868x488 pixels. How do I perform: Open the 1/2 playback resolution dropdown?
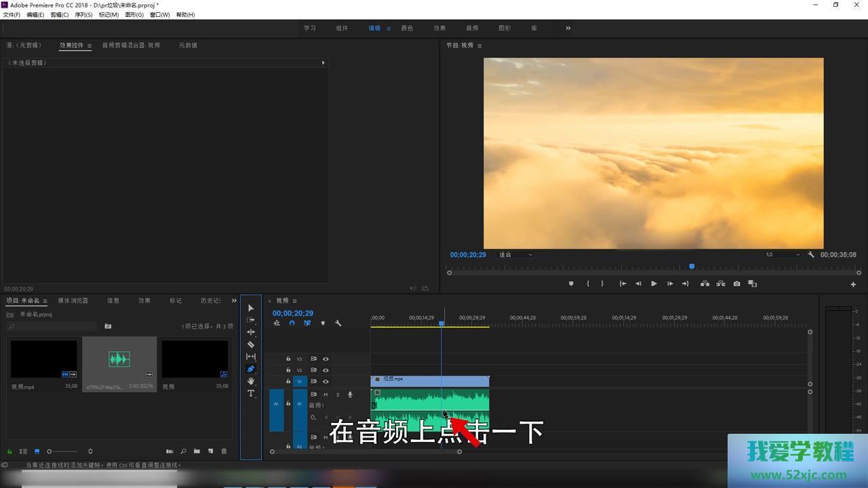pos(783,255)
